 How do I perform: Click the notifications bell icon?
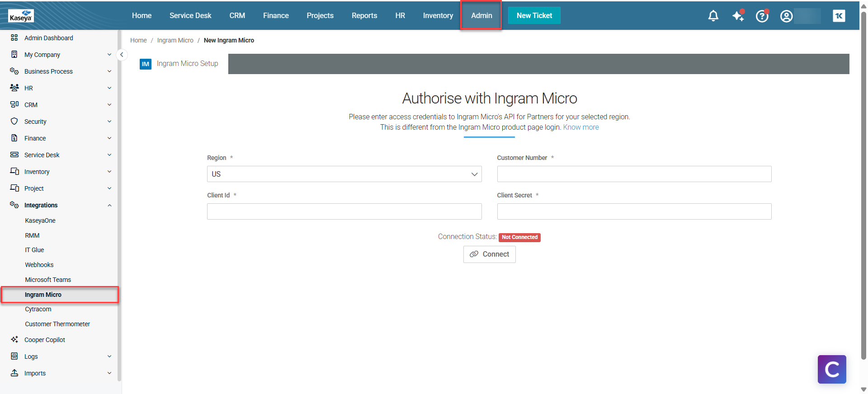point(713,16)
